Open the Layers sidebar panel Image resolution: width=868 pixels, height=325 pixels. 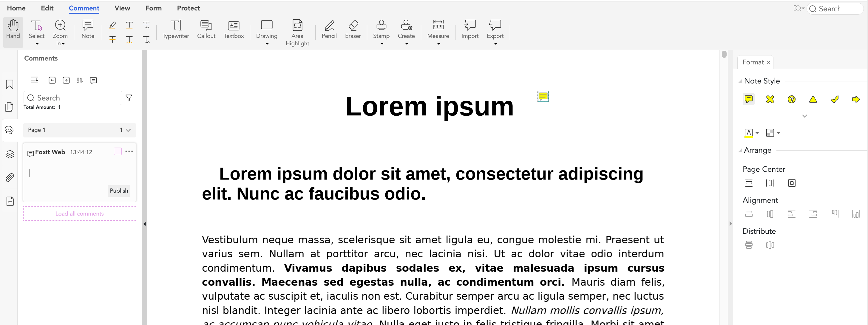click(x=10, y=154)
